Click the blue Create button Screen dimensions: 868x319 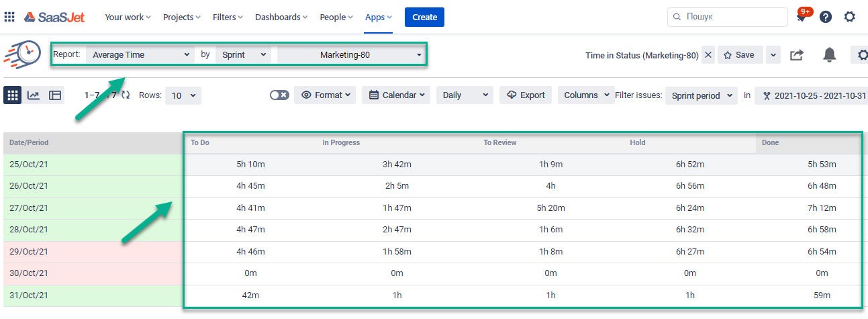coord(424,17)
